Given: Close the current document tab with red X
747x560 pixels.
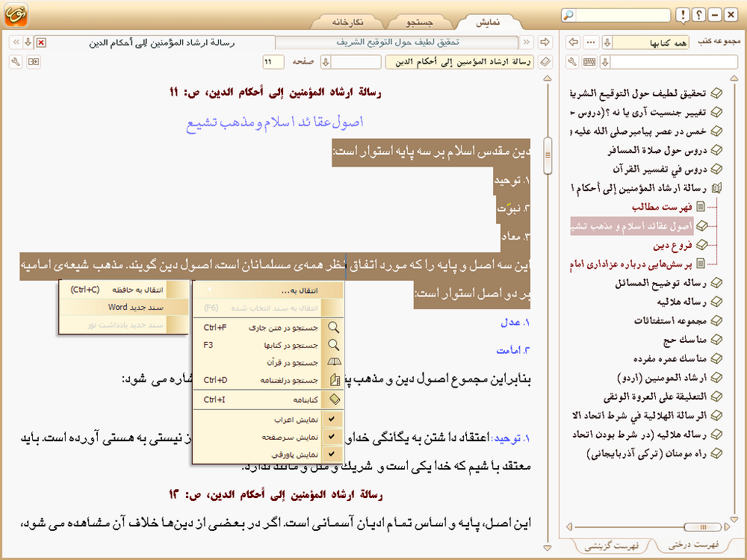Looking at the screenshot, I should click(x=41, y=43).
